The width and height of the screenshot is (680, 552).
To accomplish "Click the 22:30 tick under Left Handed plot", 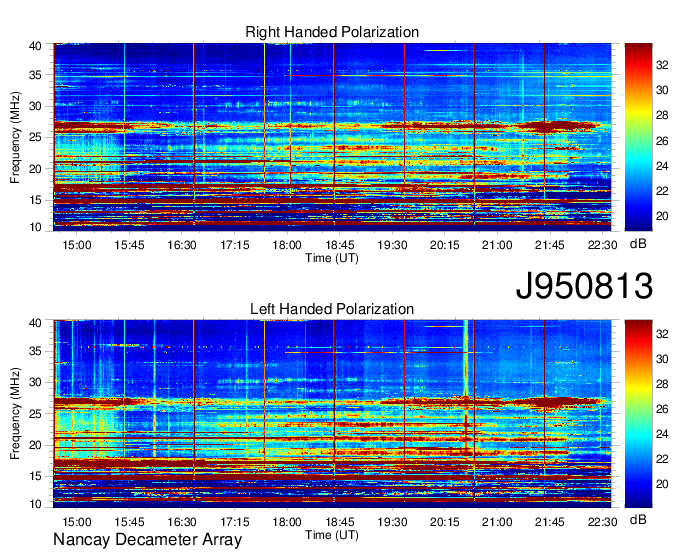I will point(602,522).
